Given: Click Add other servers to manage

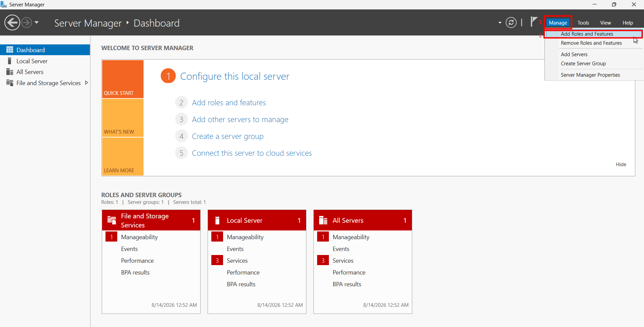Looking at the screenshot, I should (240, 119).
